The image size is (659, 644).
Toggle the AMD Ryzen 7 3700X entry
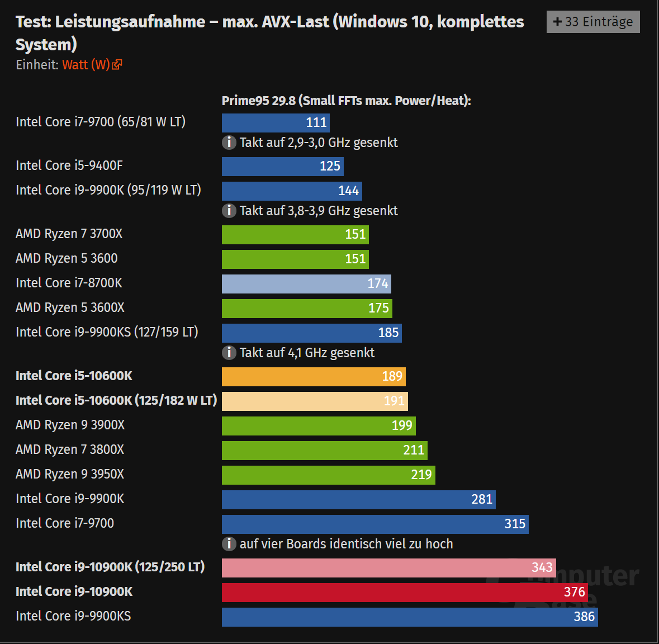(69, 234)
